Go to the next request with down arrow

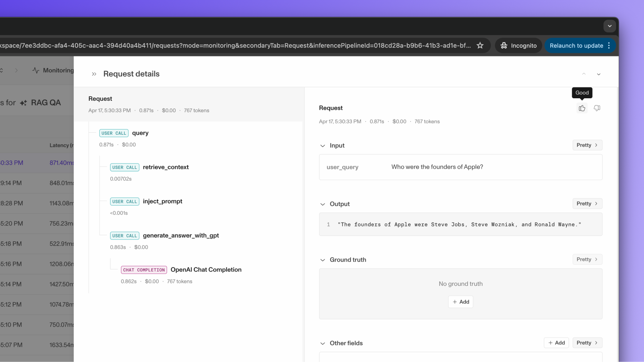click(599, 74)
